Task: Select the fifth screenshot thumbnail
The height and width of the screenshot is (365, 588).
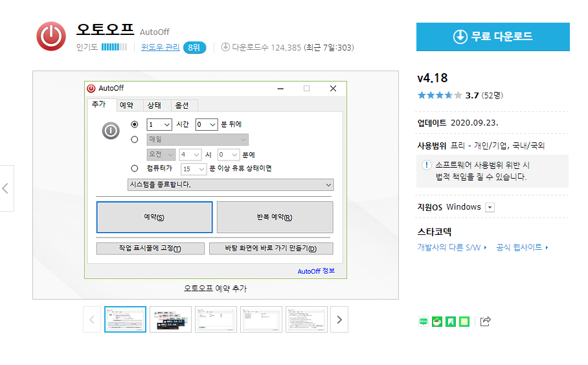Action: (x=307, y=319)
